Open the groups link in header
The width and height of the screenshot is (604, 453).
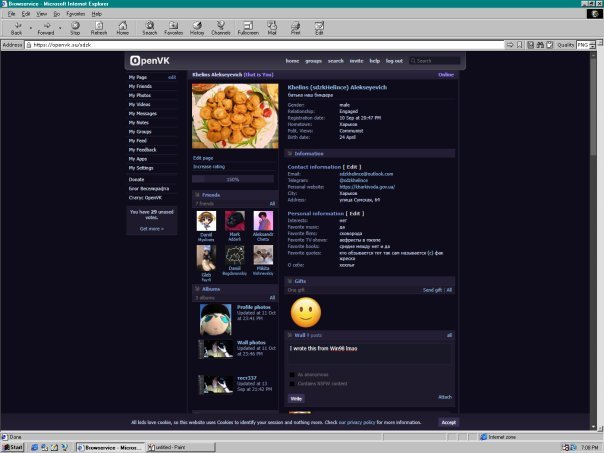pyautogui.click(x=313, y=61)
